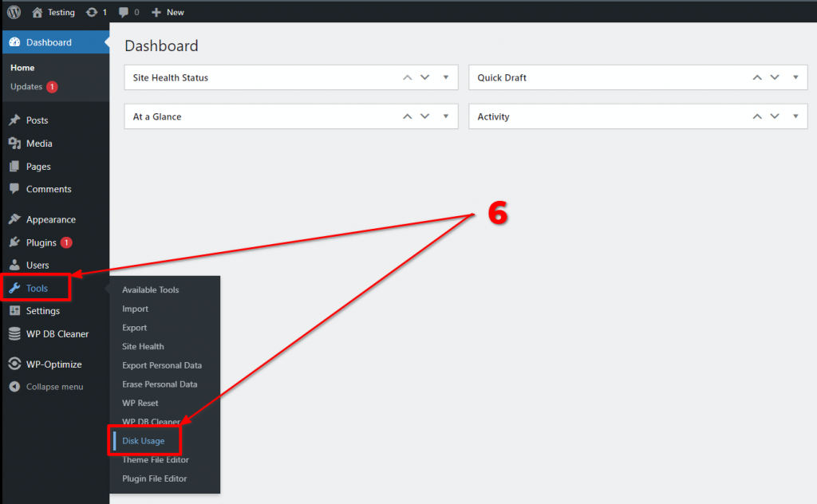Open Site Health in Tools submenu
The height and width of the screenshot is (504, 817).
point(143,347)
